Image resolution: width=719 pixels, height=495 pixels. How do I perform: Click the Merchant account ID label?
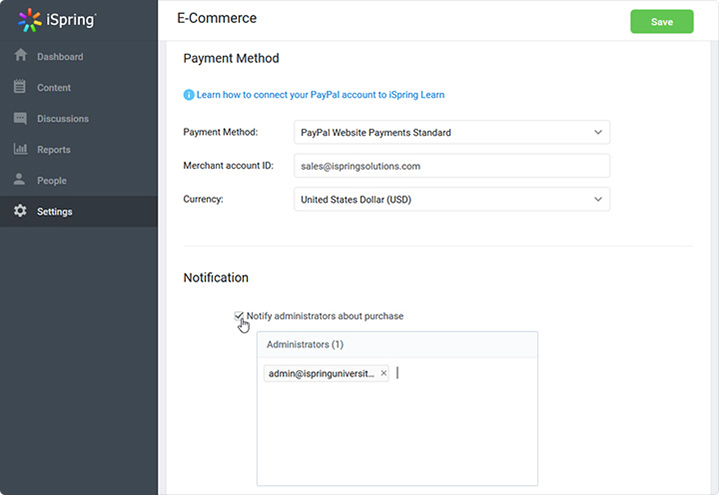pos(228,166)
